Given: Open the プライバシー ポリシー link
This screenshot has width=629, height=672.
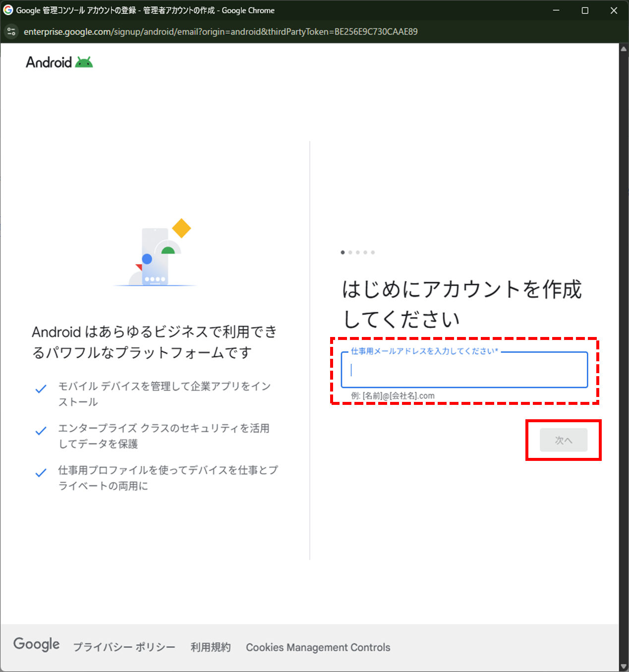Looking at the screenshot, I should pyautogui.click(x=124, y=647).
